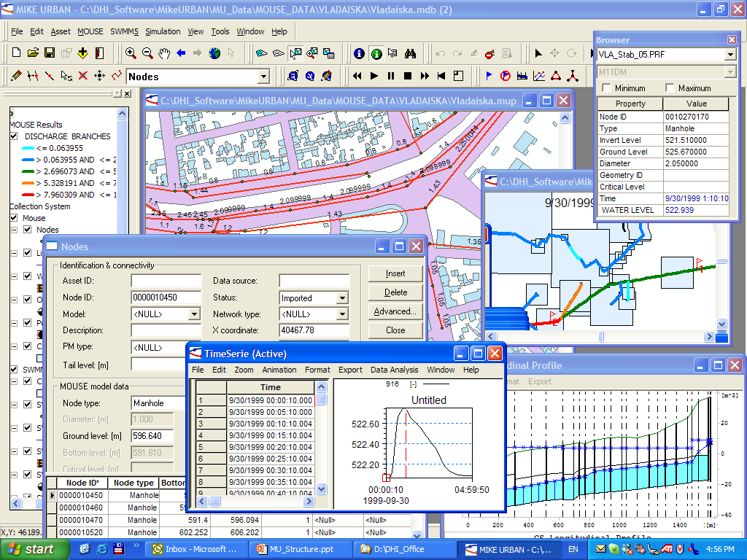Switch to MU_Structure.ppt taskbar item

tap(299, 550)
